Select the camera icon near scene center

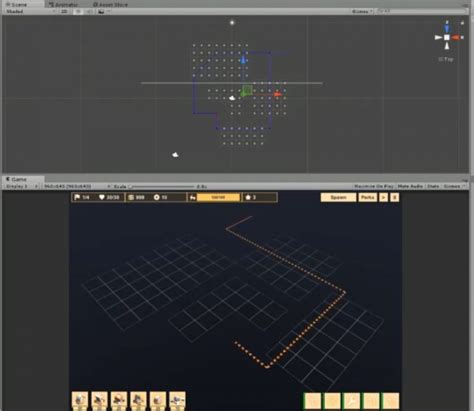click(232, 98)
